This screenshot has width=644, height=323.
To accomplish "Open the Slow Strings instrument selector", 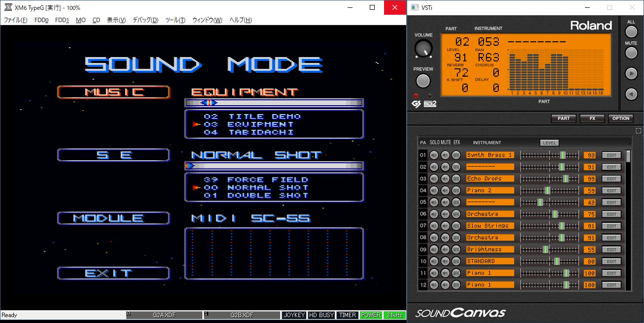I will [490, 226].
